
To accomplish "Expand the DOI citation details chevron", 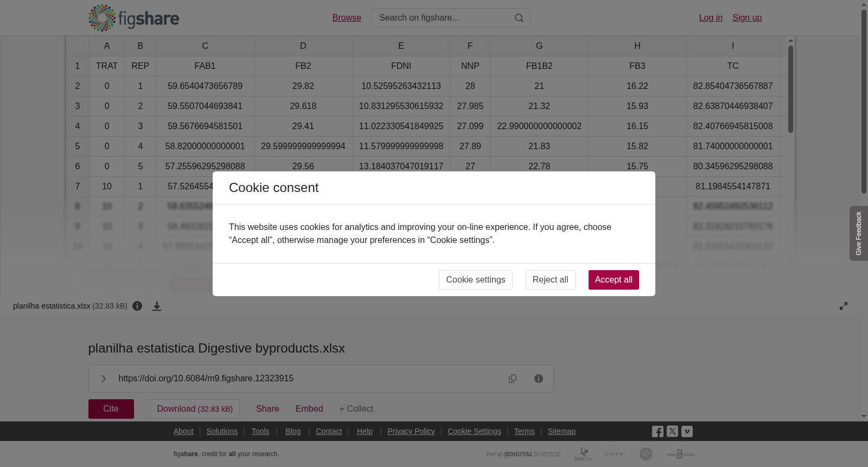I will (103, 379).
